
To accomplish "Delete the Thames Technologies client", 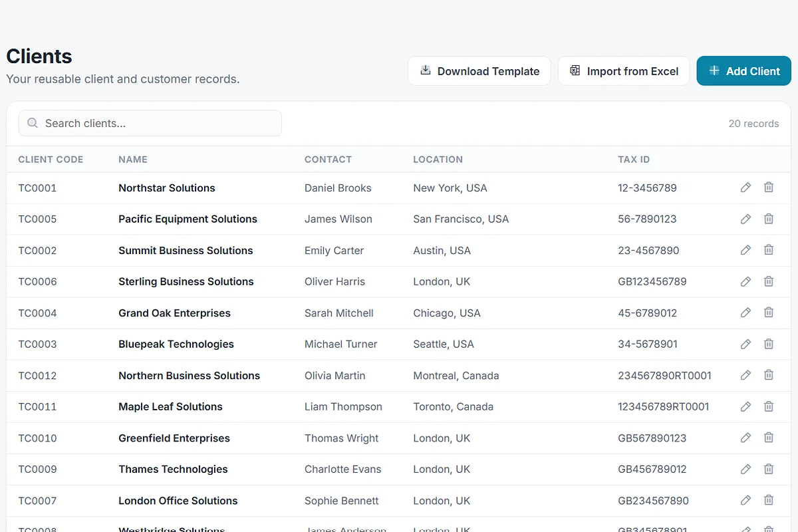I will click(x=769, y=469).
